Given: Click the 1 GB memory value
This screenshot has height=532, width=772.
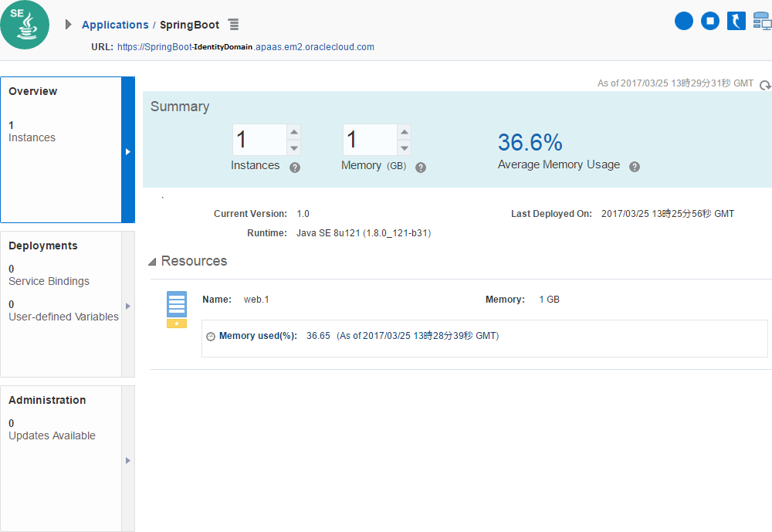Looking at the screenshot, I should [549, 300].
